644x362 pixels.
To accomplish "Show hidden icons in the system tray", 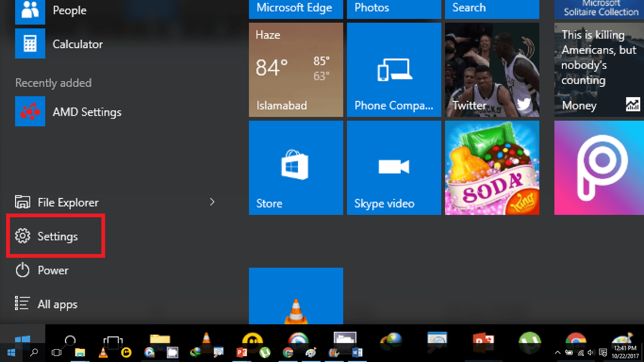I will point(558,352).
